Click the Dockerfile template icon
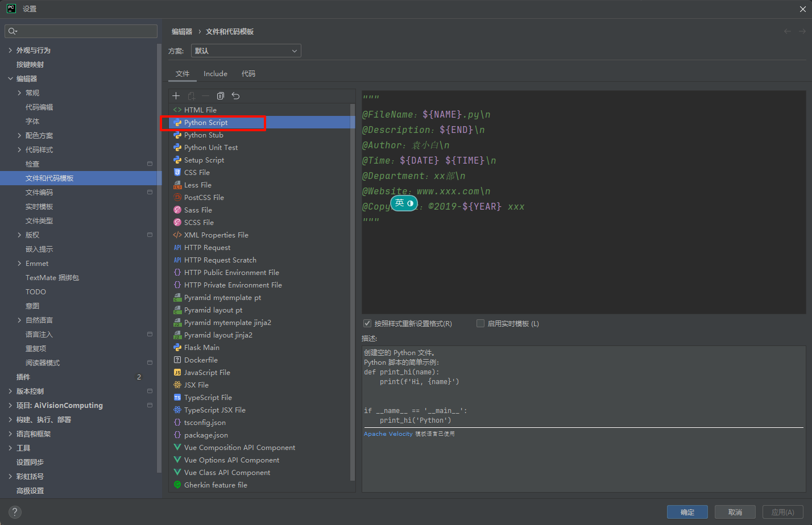 [x=177, y=360]
